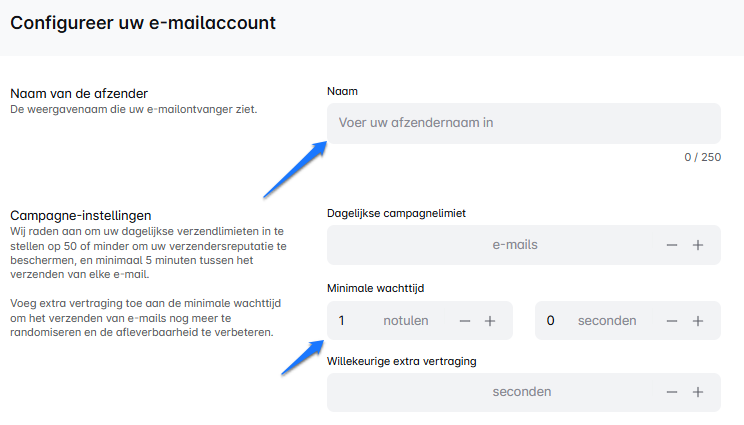Click the 'Campagne-instellingen' section heading
The height and width of the screenshot is (425, 744).
click(80, 215)
